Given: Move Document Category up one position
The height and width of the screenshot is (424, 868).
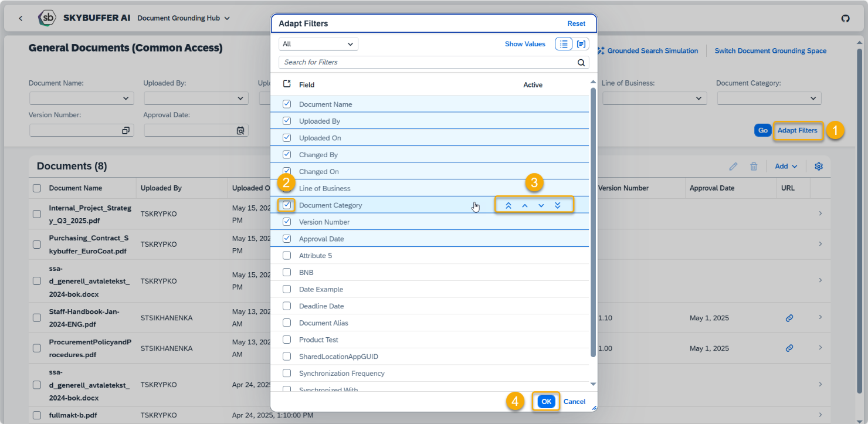Looking at the screenshot, I should pyautogui.click(x=525, y=205).
